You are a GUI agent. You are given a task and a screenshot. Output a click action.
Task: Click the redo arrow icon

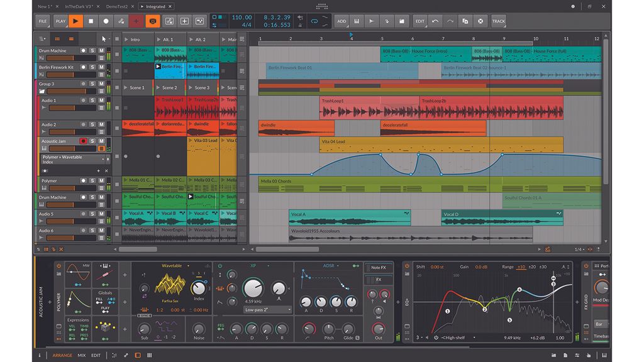pos(449,21)
